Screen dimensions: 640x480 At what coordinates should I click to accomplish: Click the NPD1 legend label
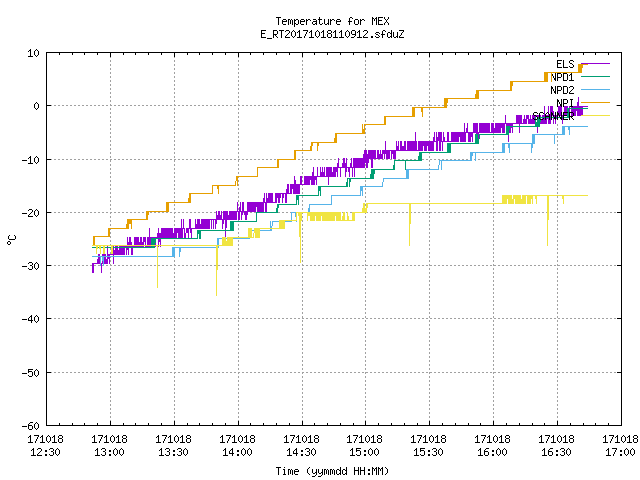tap(562, 77)
